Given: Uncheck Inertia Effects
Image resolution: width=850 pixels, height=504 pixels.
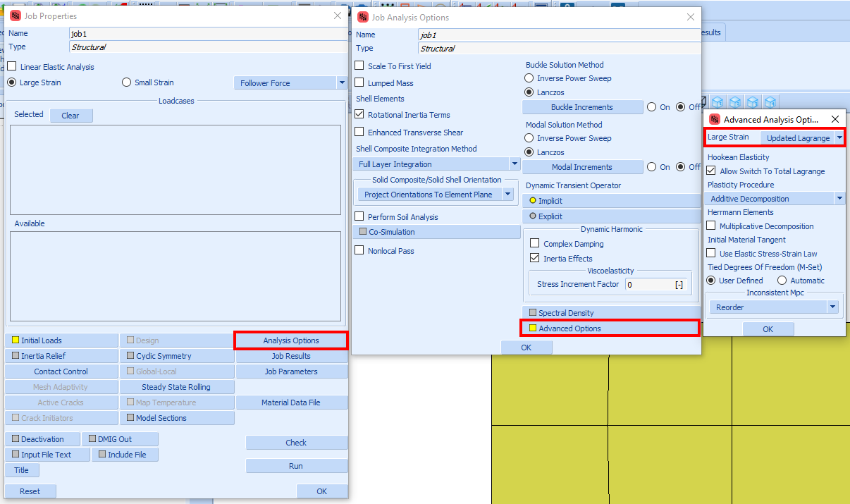Looking at the screenshot, I should (x=535, y=258).
